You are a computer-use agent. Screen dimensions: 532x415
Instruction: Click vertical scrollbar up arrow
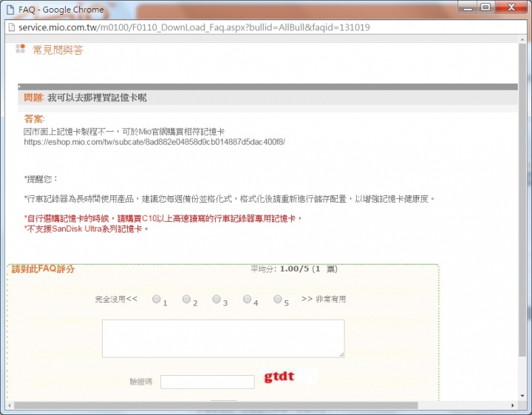[522, 39]
